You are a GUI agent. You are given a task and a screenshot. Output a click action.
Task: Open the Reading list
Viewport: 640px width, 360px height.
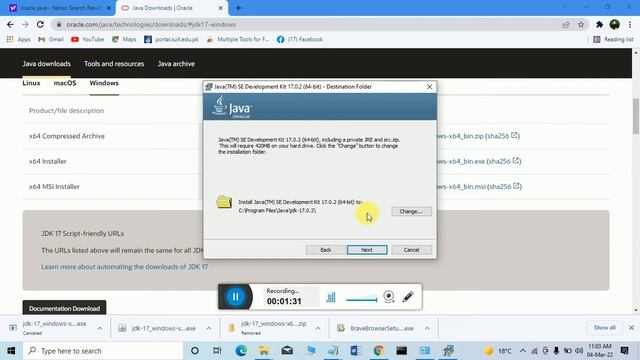tap(613, 40)
